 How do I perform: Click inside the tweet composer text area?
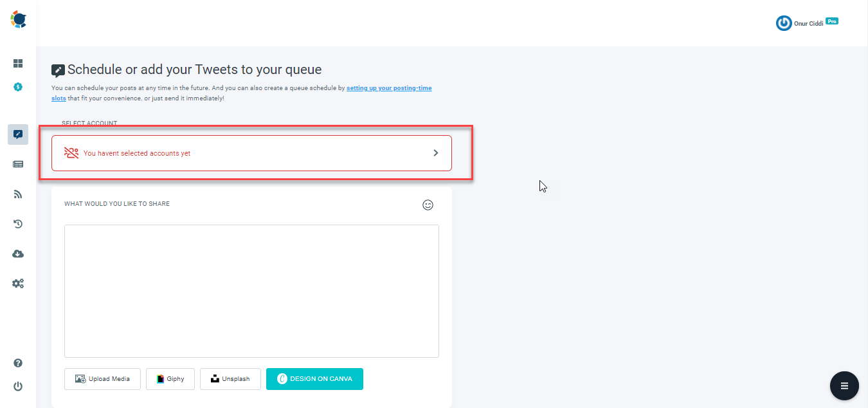(x=251, y=291)
